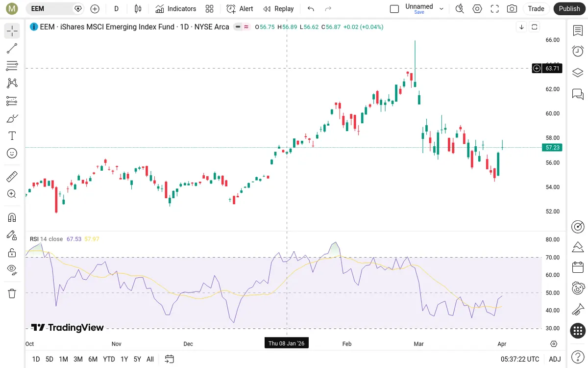Viewport: 588px width, 368px height.
Task: Select the 1D time range
Action: point(36,359)
